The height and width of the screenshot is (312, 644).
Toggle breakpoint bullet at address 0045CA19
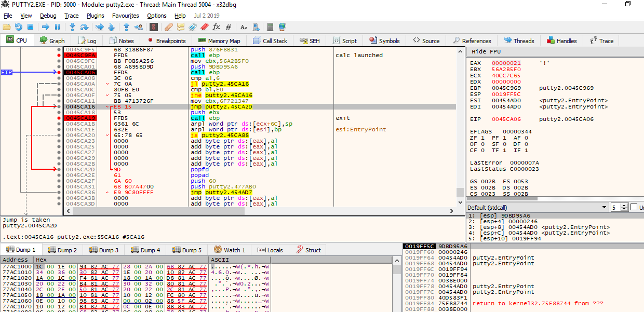[59, 118]
